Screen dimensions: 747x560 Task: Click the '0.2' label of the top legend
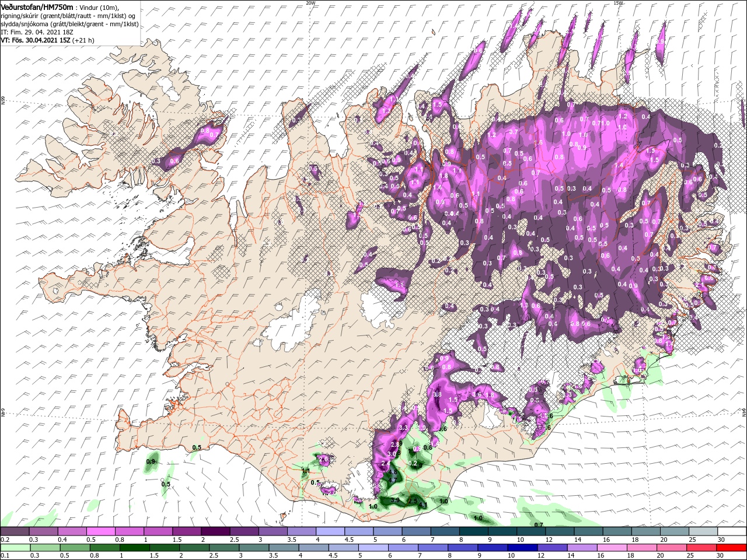click(5, 540)
